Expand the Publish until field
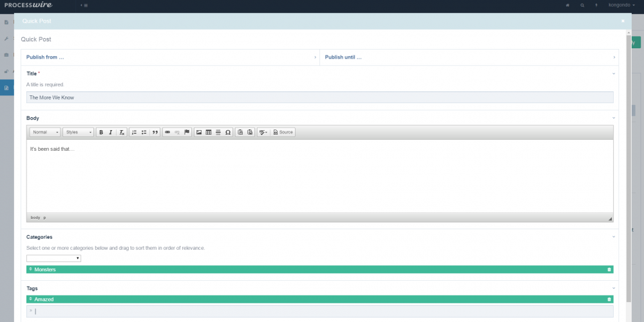Image resolution: width=644 pixels, height=322 pixels. point(469,57)
